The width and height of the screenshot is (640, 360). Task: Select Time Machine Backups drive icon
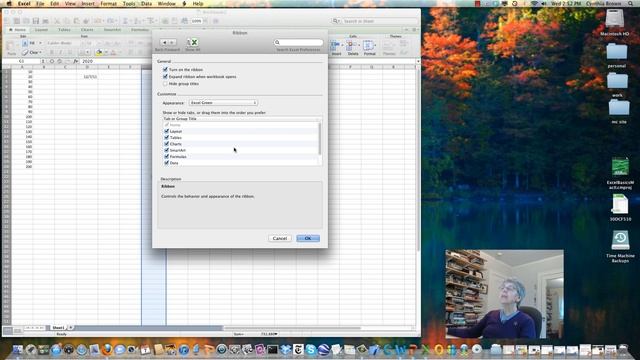[x=620, y=241]
